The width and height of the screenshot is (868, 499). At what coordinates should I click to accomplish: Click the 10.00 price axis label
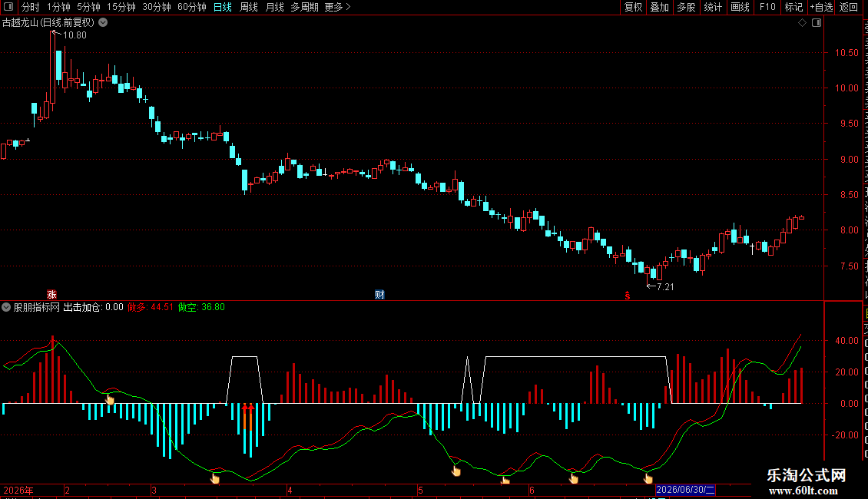coord(846,88)
